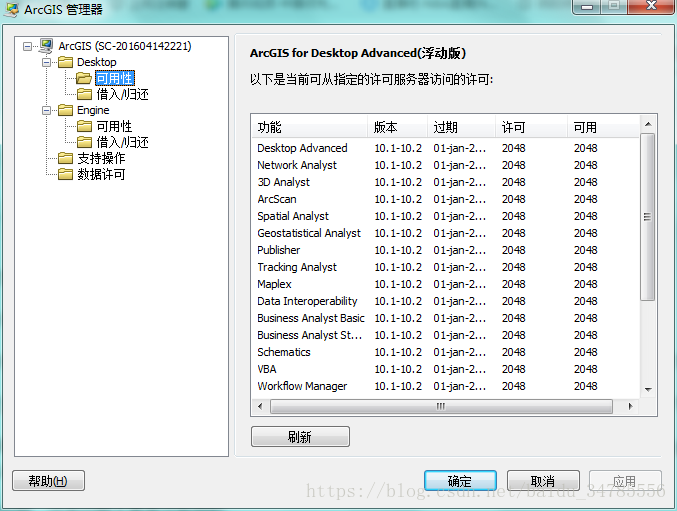Click the 取消 button
The height and width of the screenshot is (511, 677).
click(x=543, y=481)
